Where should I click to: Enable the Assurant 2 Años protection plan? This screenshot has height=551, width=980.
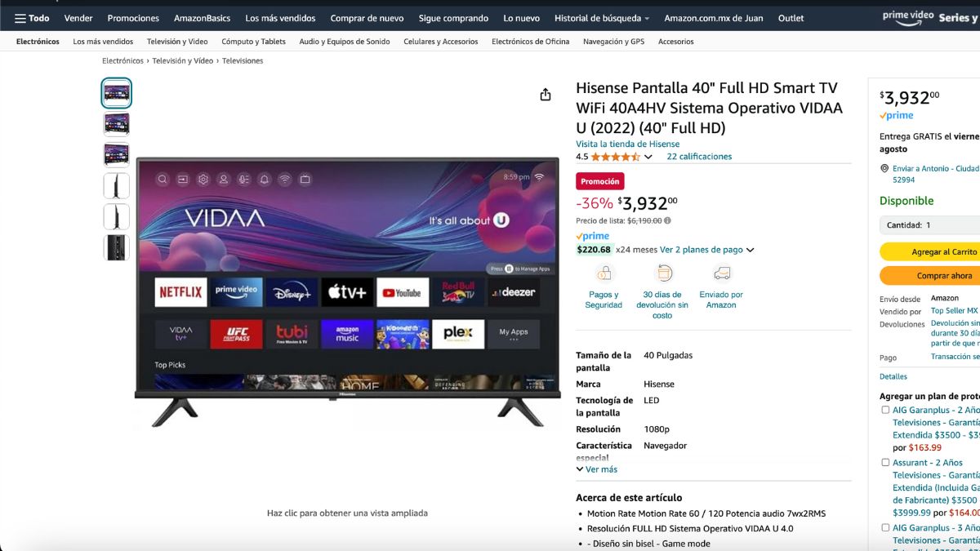885,462
